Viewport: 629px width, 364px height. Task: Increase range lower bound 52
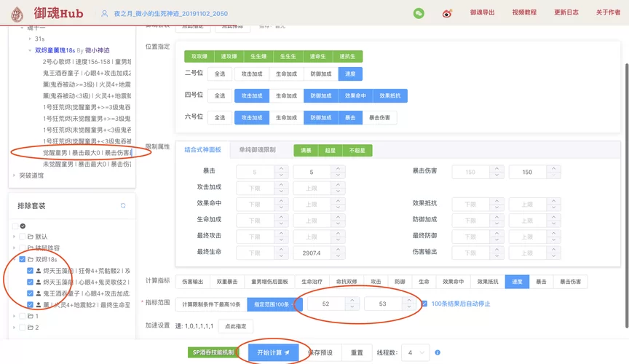pos(352,301)
